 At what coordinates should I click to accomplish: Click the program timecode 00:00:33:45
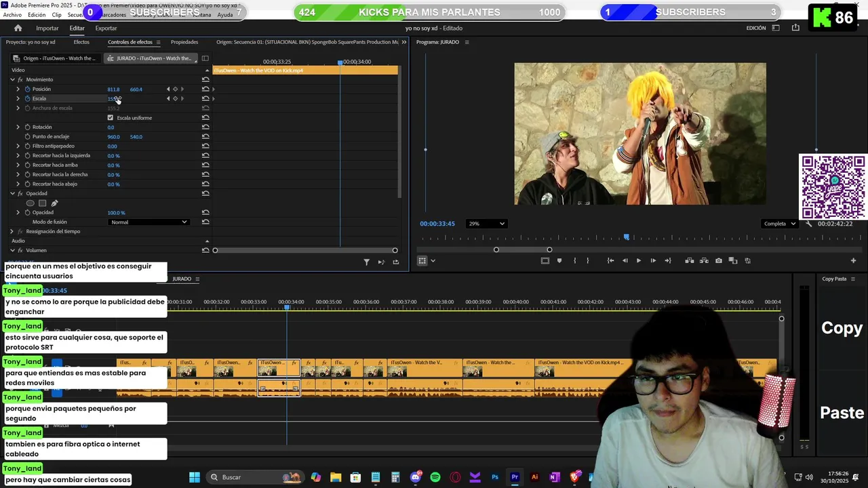(437, 224)
